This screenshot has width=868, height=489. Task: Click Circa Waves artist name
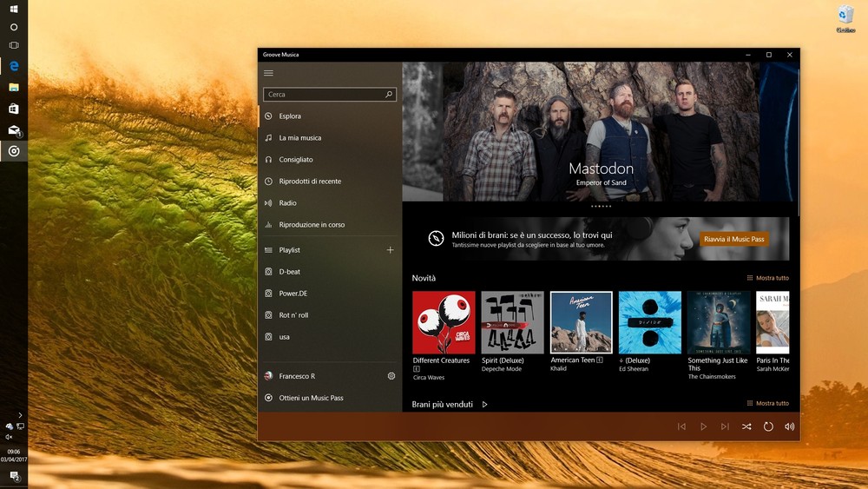429,378
